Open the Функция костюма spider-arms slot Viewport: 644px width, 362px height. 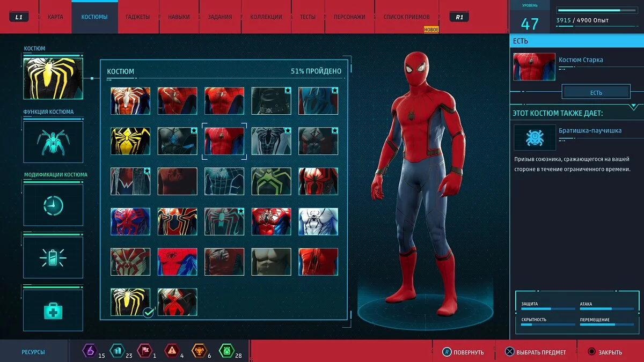[x=53, y=142]
